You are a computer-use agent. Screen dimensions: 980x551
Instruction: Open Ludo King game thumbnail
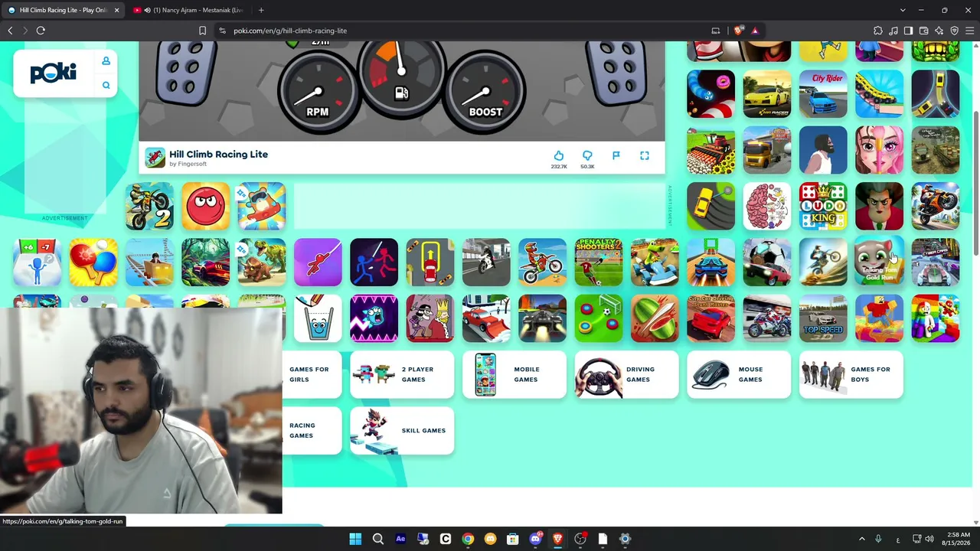pos(823,206)
